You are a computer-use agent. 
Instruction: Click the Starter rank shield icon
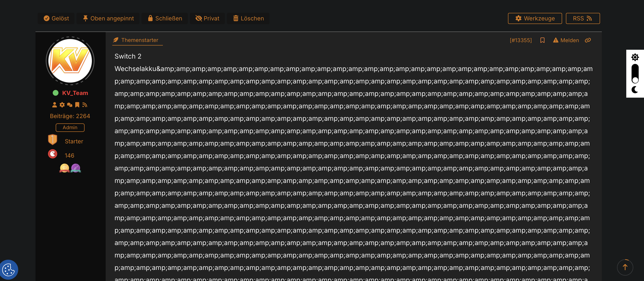[53, 139]
